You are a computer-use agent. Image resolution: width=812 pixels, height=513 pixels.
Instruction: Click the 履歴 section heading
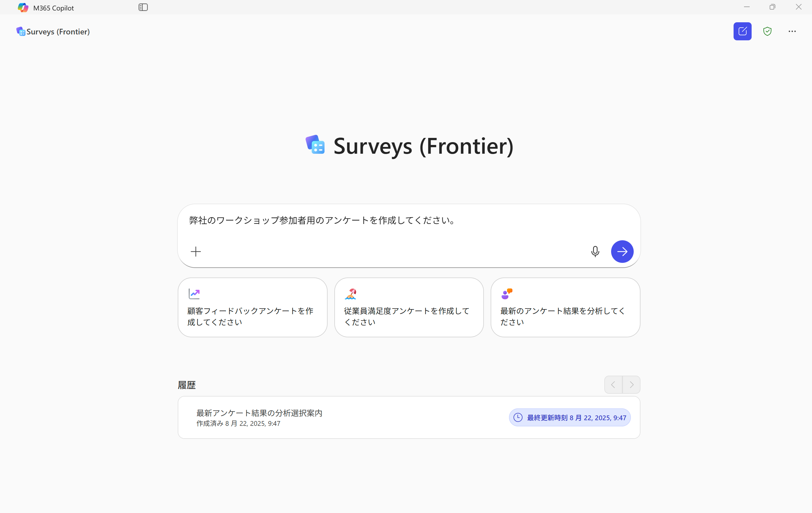tap(187, 385)
